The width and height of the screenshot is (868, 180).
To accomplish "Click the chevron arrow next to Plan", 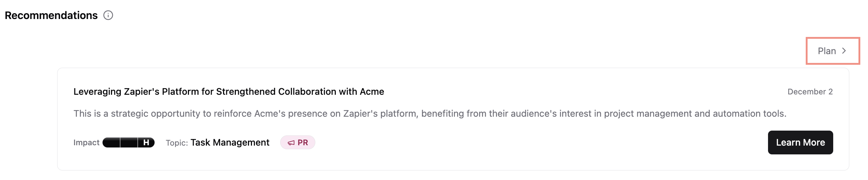I will tap(844, 51).
